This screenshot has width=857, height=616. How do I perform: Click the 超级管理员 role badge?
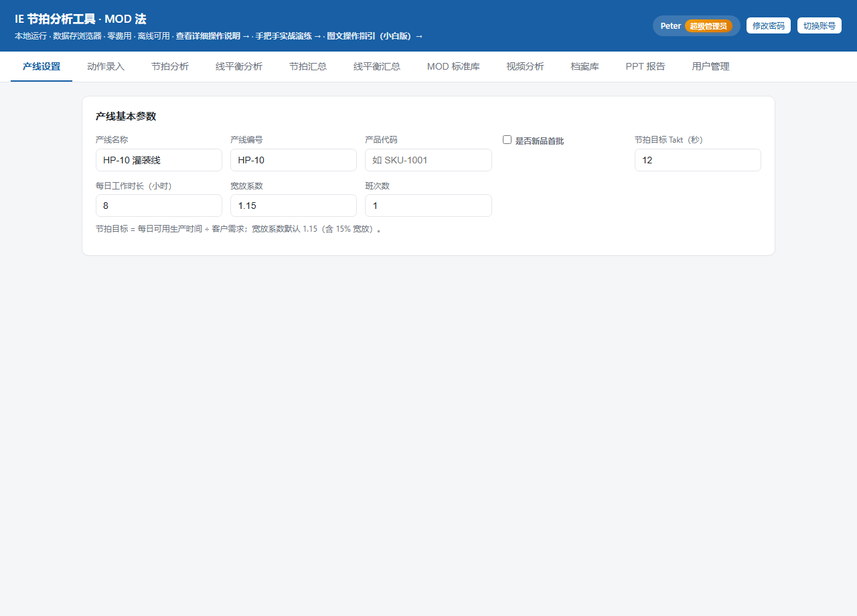[708, 26]
